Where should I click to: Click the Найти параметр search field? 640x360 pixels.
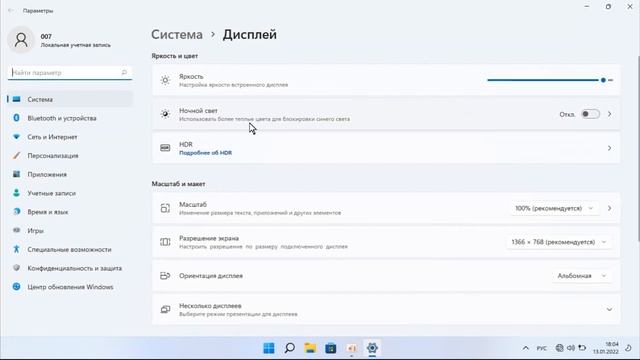70,73
